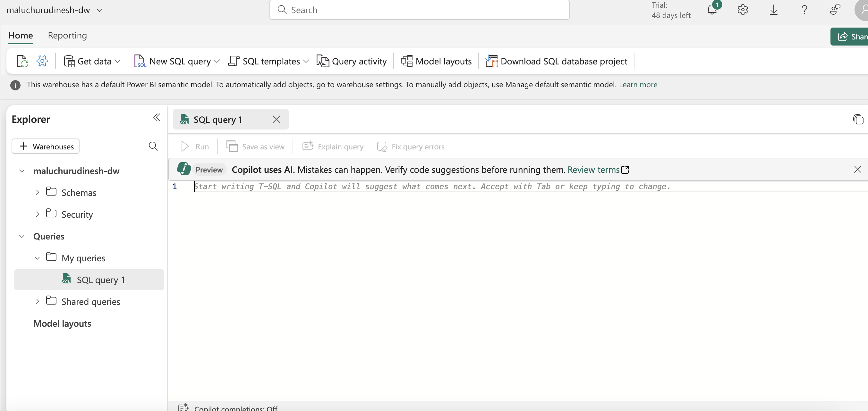Expand the Schemas folder
Viewport: 868px width, 411px height.
[x=38, y=192]
